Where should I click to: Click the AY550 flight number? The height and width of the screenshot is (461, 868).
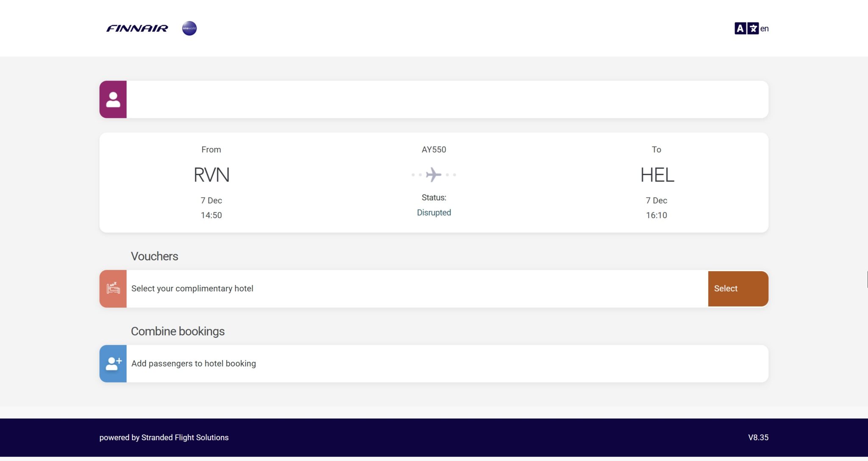(x=434, y=150)
